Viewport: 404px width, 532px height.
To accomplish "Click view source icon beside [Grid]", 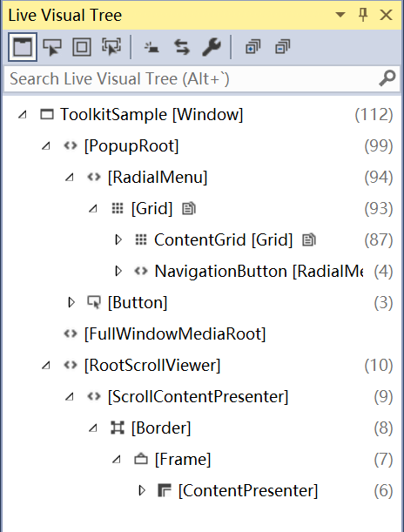I will pyautogui.click(x=189, y=209).
